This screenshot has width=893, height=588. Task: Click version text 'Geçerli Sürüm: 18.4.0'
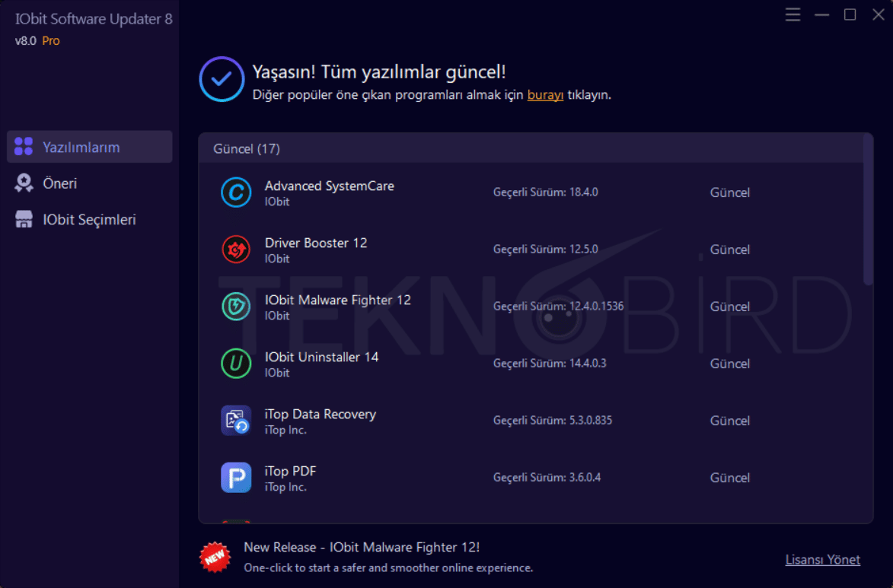point(546,192)
